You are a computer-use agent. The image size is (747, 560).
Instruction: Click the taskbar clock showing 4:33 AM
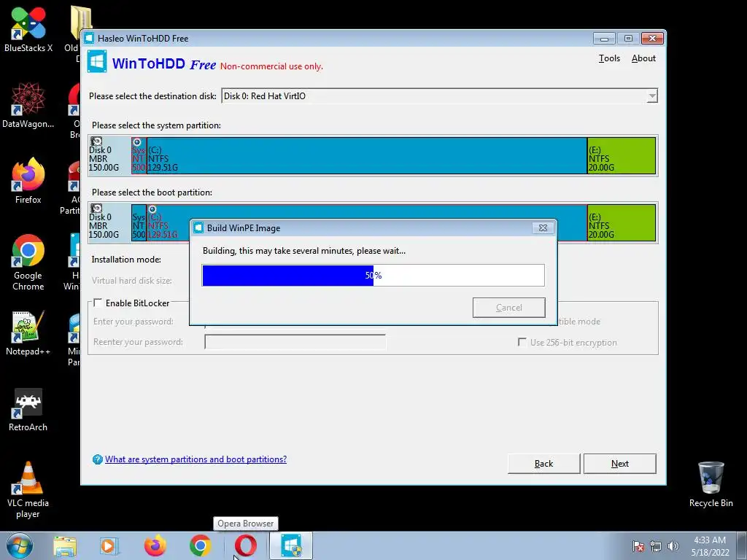coord(710,546)
